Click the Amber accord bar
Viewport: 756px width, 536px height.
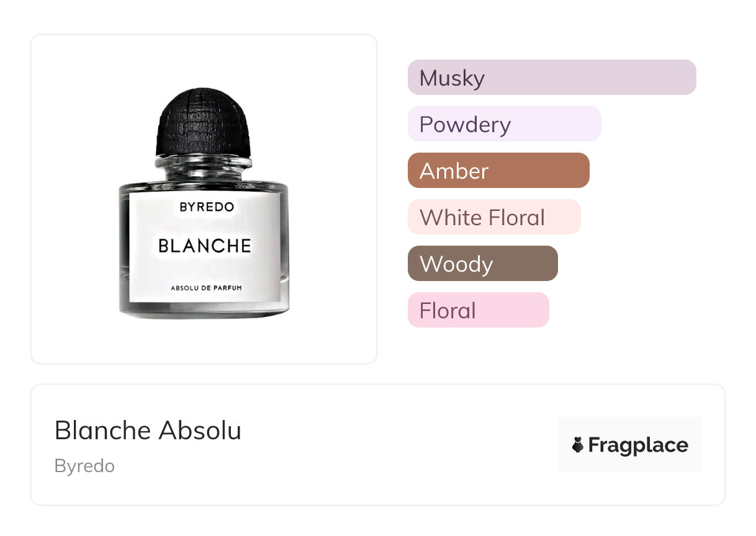coord(498,171)
